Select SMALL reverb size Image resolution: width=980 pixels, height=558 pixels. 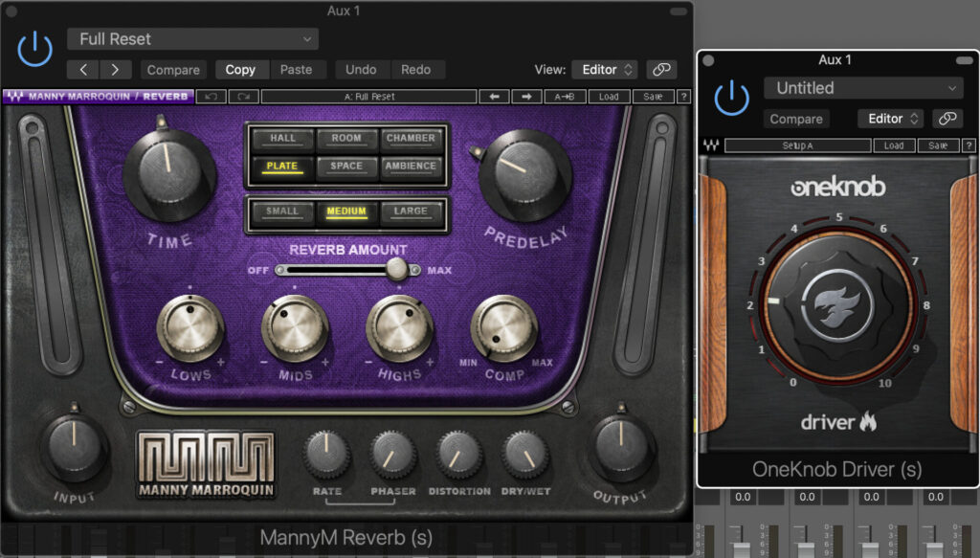click(282, 212)
